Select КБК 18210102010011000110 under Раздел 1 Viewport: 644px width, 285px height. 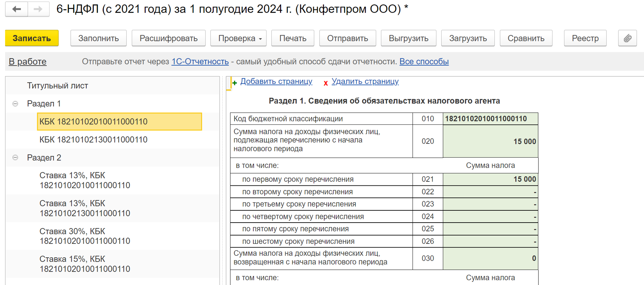pyautogui.click(x=120, y=122)
